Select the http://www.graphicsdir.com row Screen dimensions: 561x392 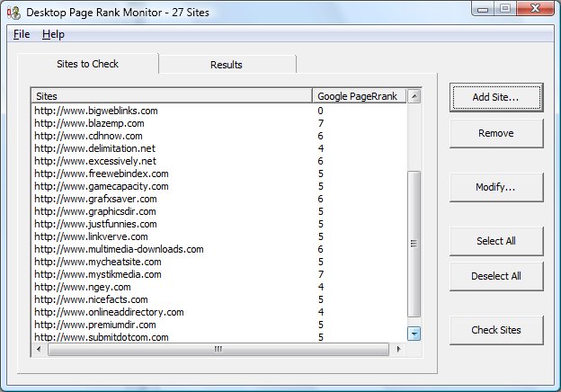[219, 211]
